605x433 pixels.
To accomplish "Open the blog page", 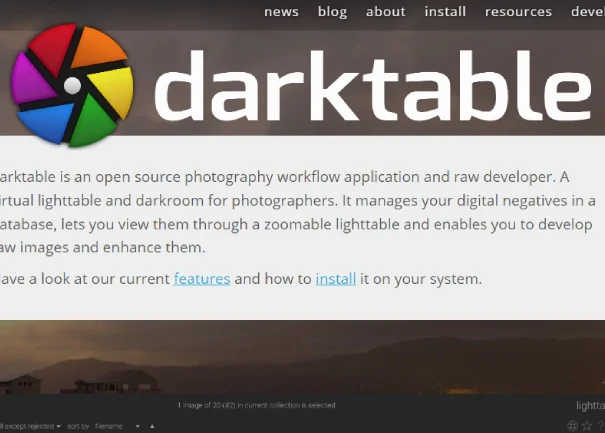I will 332,12.
